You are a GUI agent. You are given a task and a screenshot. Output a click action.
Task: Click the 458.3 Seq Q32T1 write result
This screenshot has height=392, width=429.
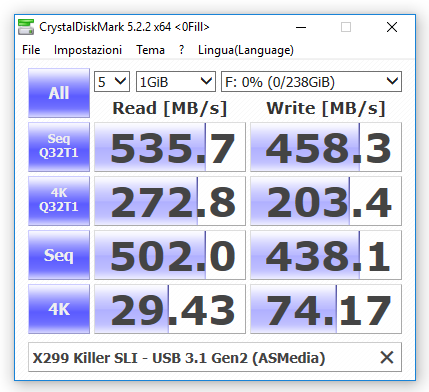tap(326, 147)
